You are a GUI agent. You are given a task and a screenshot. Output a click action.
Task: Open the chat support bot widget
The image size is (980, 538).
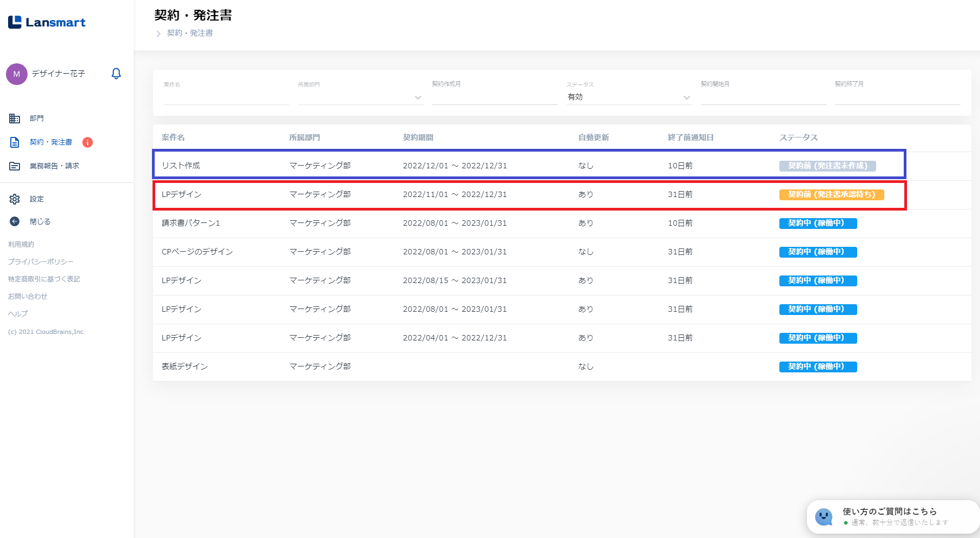(x=824, y=516)
